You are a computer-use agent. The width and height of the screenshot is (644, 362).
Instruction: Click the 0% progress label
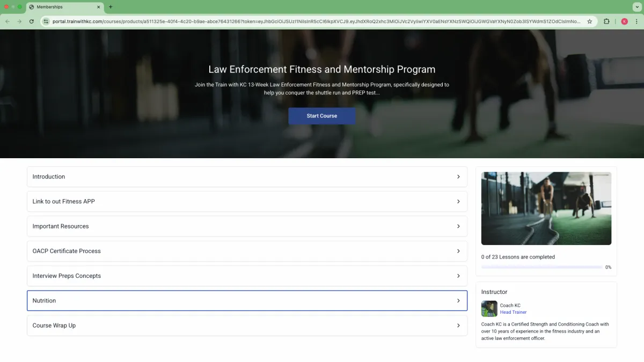pos(608,267)
